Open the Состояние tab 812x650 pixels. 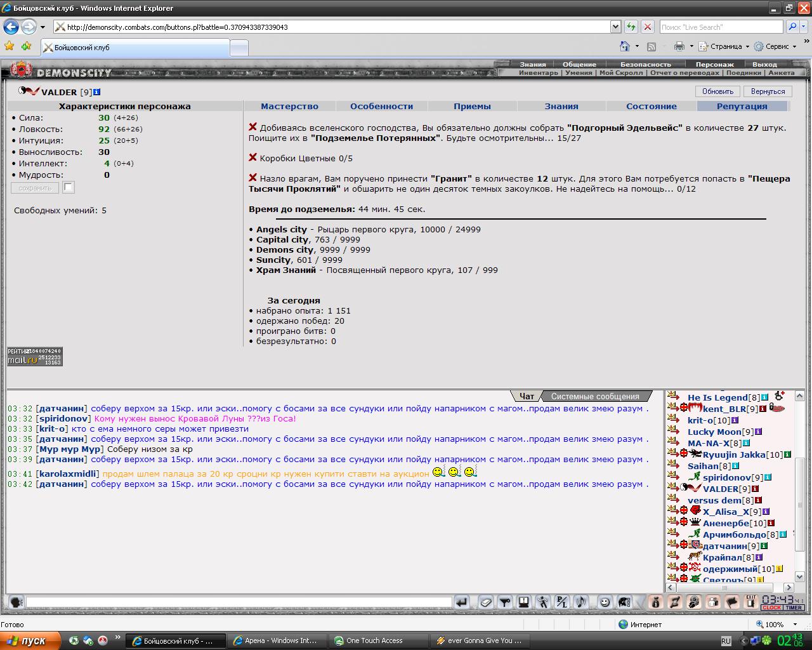(652, 106)
